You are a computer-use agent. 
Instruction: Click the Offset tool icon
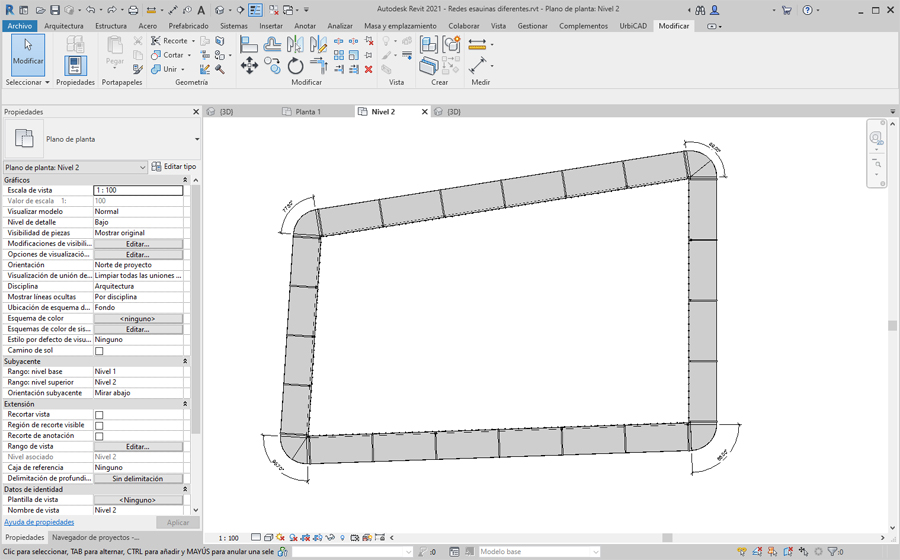coord(272,44)
